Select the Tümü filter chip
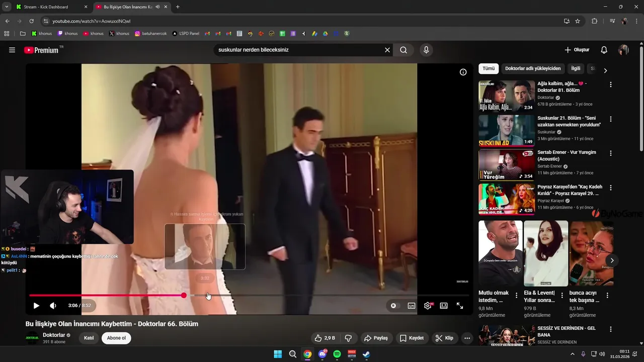The height and width of the screenshot is (362, 644). (489, 68)
